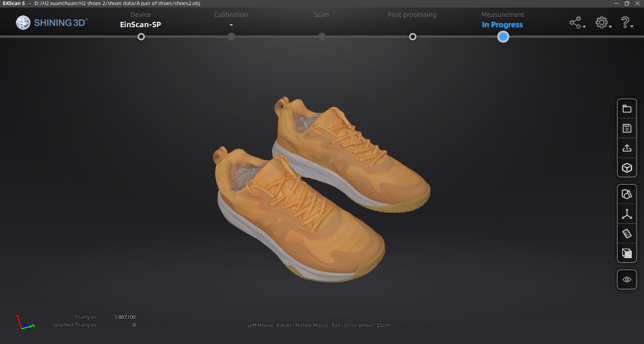Click the upload/share model tray icon
Screen dimensions: 644x344
pyautogui.click(x=627, y=148)
